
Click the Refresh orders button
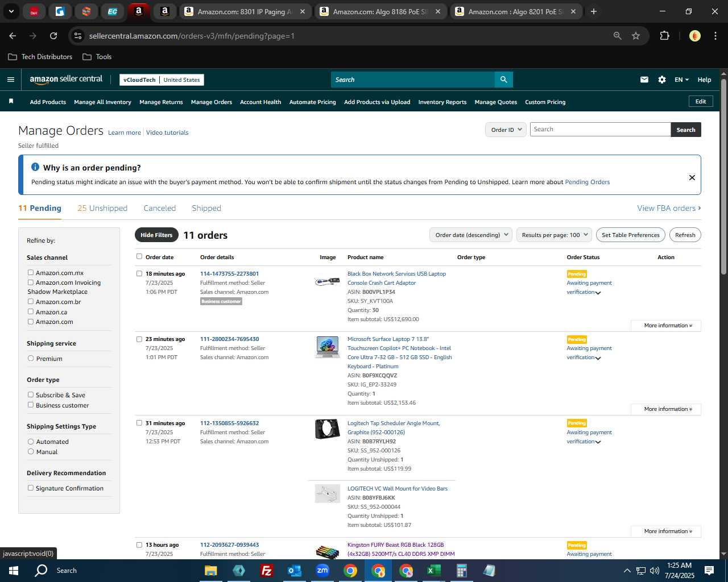point(685,235)
